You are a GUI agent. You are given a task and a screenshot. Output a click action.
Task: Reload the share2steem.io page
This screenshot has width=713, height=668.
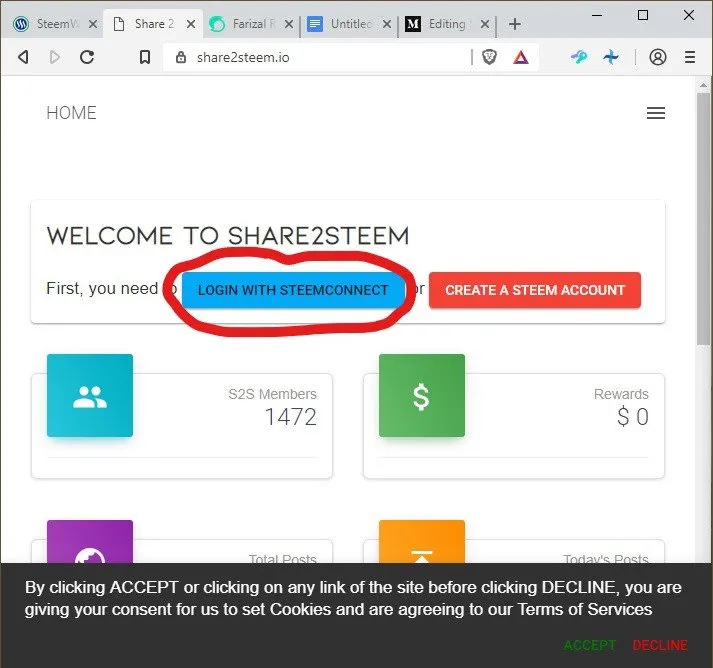pyautogui.click(x=87, y=57)
